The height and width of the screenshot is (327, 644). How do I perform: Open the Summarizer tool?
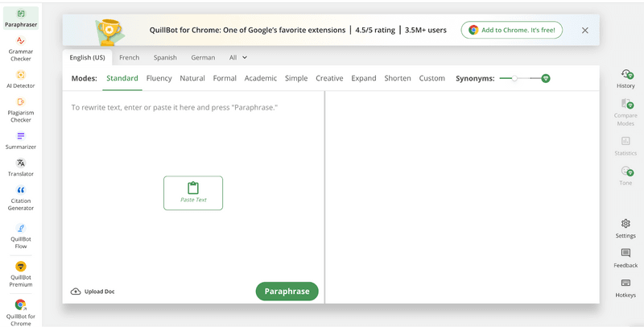(x=21, y=140)
